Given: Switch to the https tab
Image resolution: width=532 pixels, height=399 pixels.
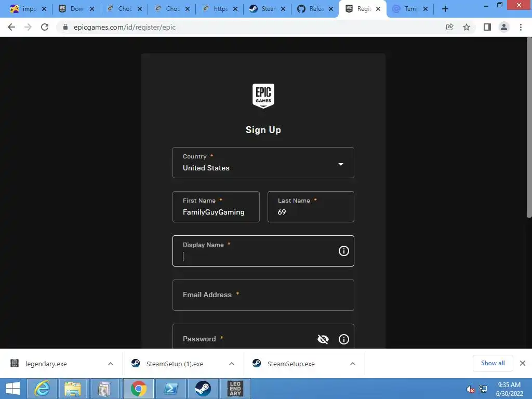Looking at the screenshot, I should tap(220, 9).
